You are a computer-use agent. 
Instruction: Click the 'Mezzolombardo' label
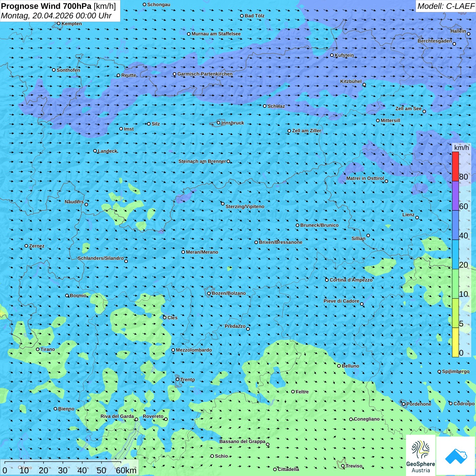pos(194,350)
